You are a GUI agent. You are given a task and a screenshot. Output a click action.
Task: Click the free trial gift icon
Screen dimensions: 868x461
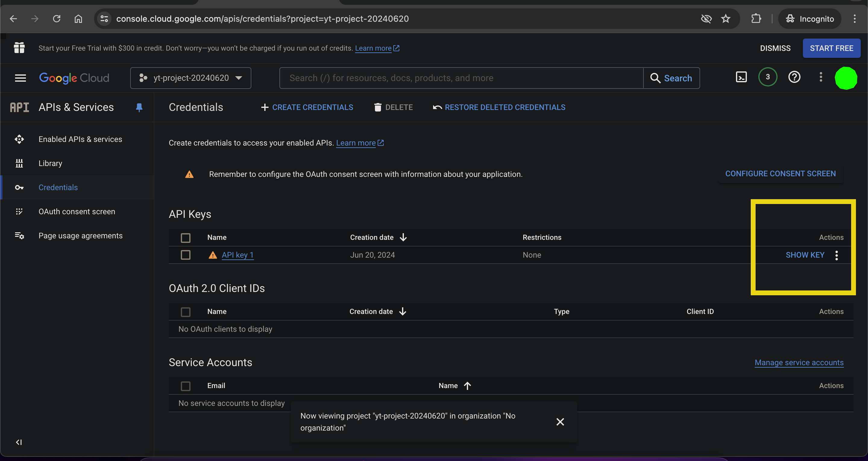click(19, 48)
